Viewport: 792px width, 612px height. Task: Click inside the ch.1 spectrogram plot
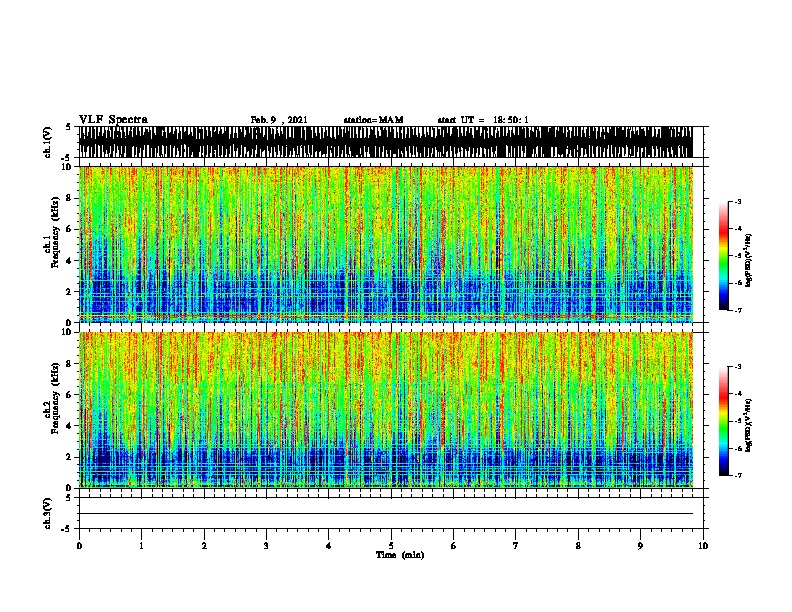click(386, 244)
